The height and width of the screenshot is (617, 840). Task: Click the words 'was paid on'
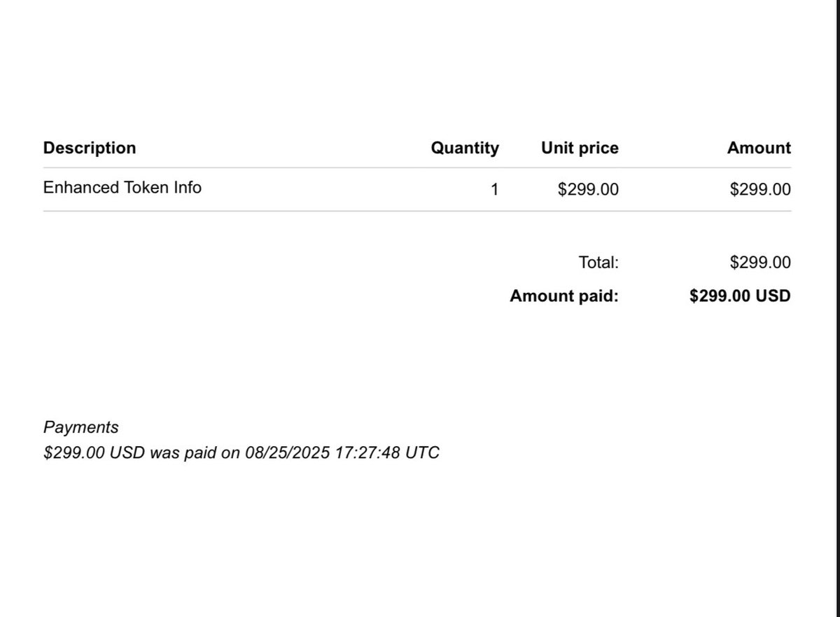click(x=195, y=452)
